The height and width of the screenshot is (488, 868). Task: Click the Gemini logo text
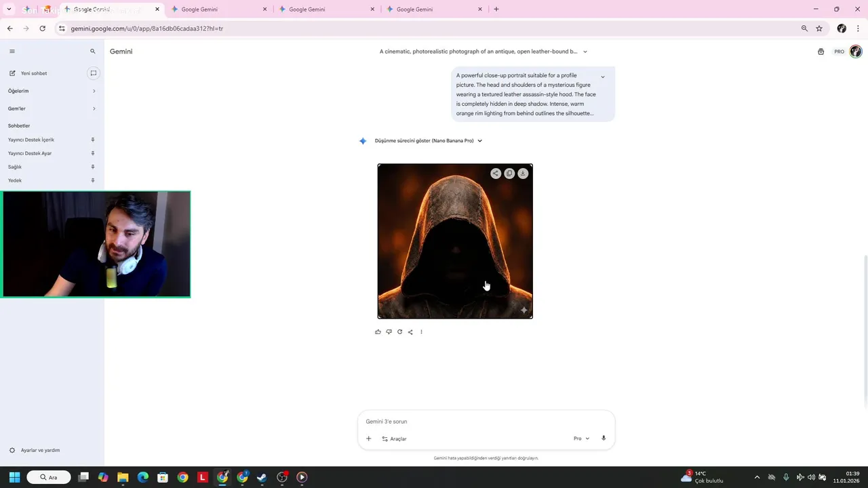coord(121,52)
